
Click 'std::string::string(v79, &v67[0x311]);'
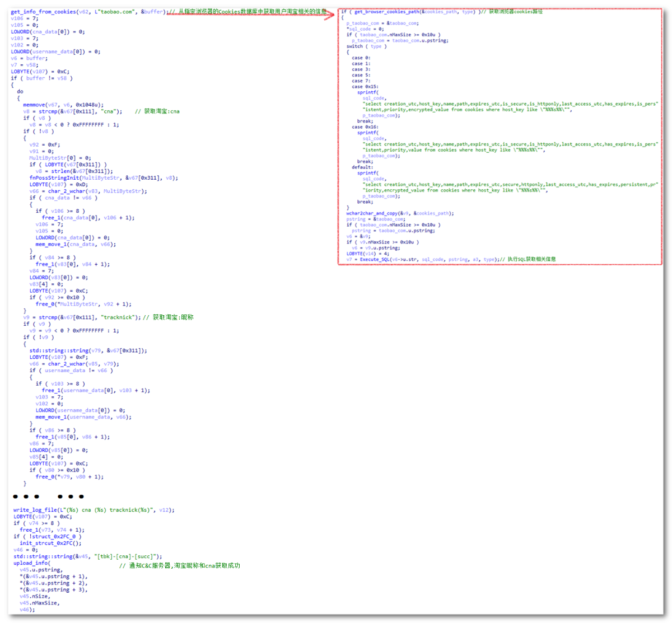[x=88, y=350]
